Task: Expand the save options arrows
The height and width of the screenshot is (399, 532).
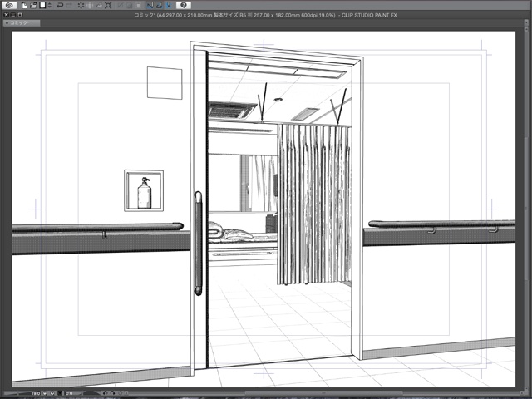Action: click(50, 6)
